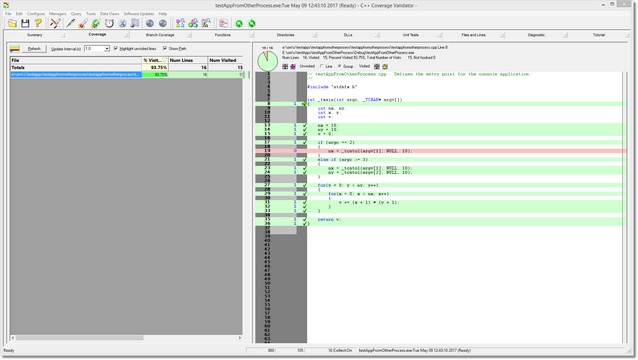Click the file list scroll right arrow
Screen dimensions: 638x360
coord(240,338)
